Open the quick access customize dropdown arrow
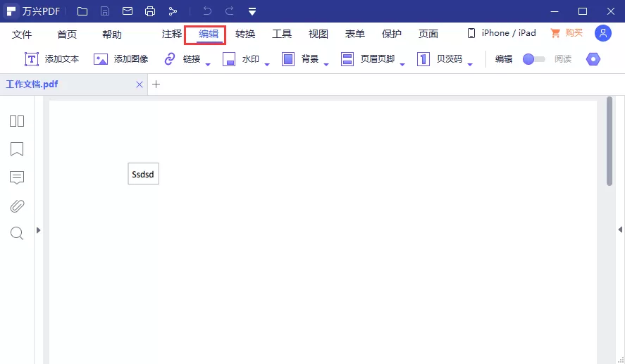Screen dimensions: 625x364 [x=252, y=11]
